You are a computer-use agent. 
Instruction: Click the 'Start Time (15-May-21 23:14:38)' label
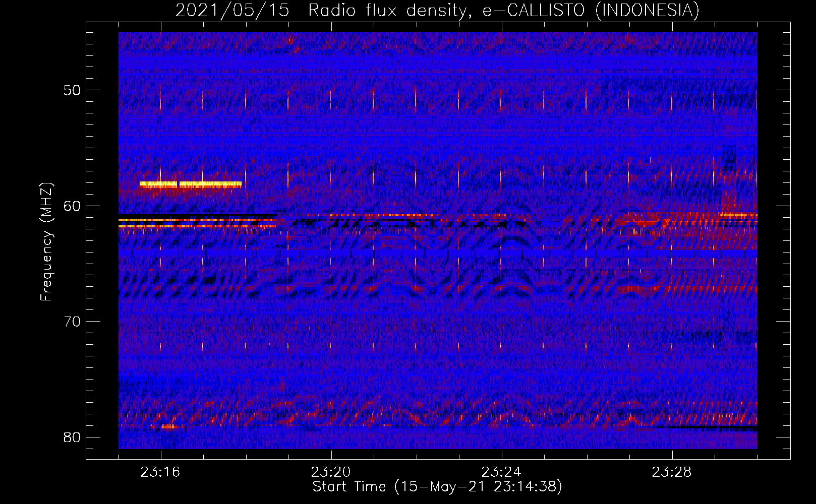(437, 487)
